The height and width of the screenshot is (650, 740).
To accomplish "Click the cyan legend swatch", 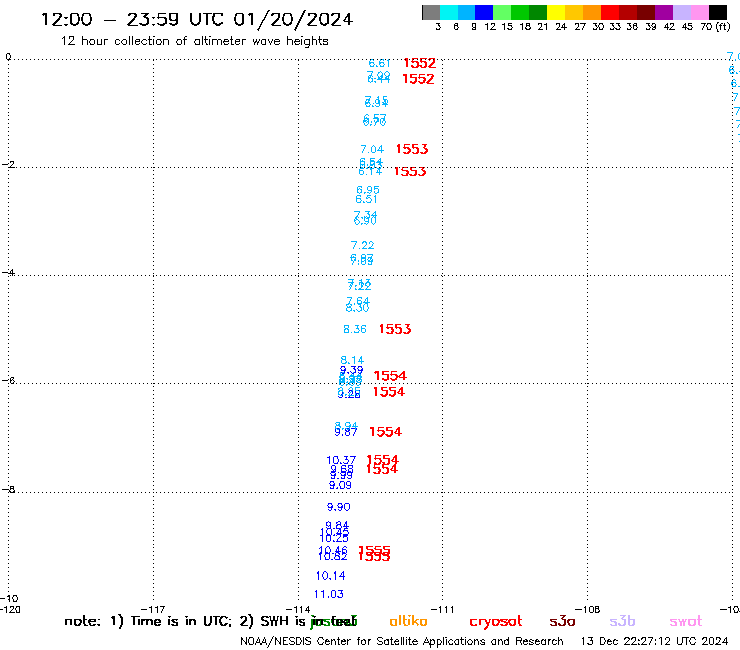I will coord(449,12).
